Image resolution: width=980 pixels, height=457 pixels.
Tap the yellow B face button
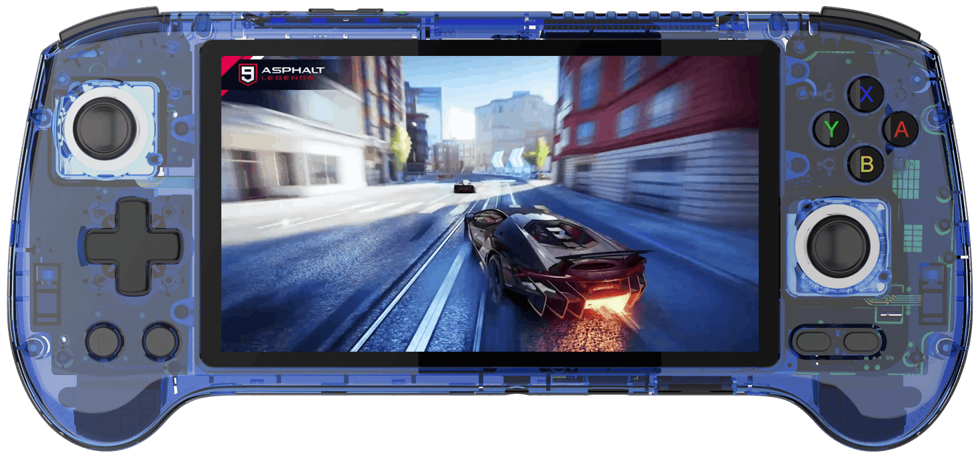[866, 164]
